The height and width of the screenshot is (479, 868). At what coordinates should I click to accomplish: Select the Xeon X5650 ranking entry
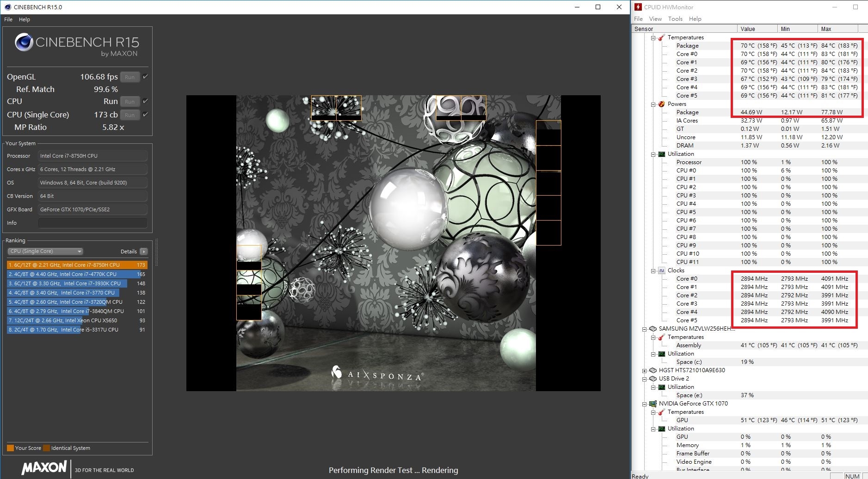(x=77, y=320)
